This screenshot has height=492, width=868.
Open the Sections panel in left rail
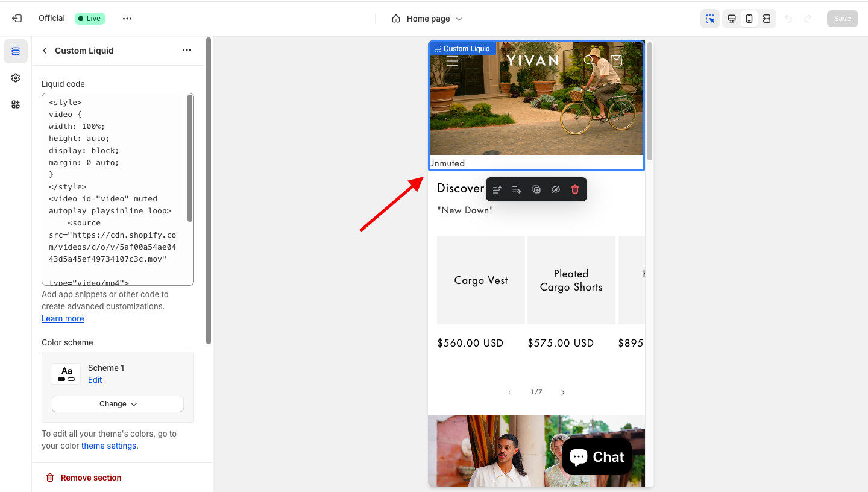point(16,51)
